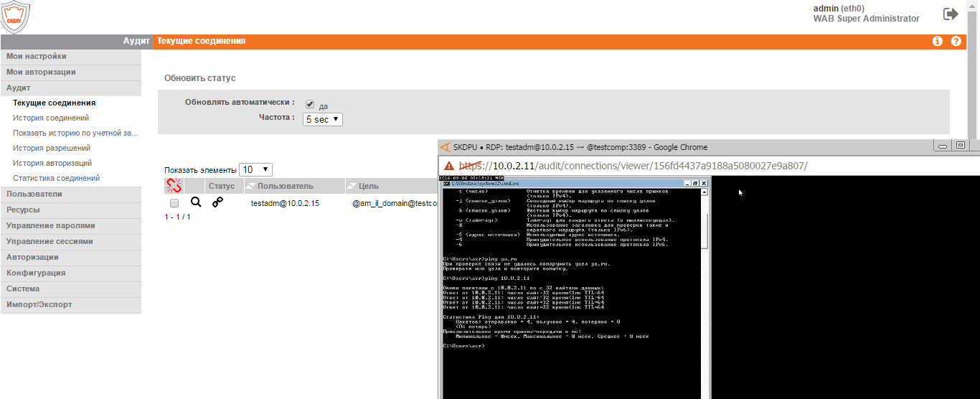Open 'История разрешений' link

point(52,148)
